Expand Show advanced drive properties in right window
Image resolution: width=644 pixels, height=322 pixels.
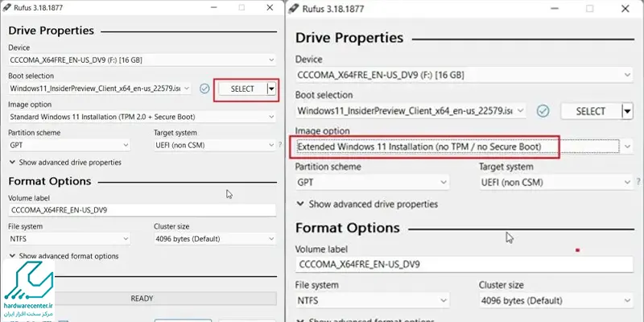coord(368,204)
